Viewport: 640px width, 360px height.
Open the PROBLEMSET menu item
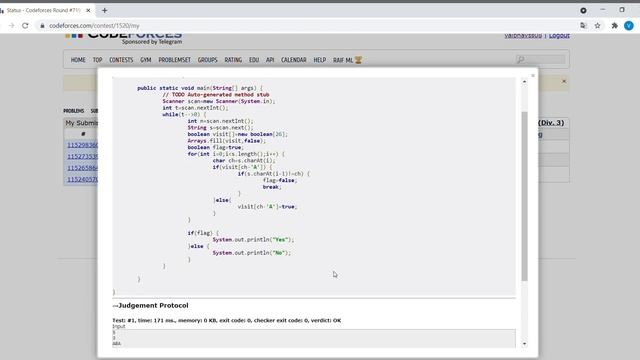[175, 60]
